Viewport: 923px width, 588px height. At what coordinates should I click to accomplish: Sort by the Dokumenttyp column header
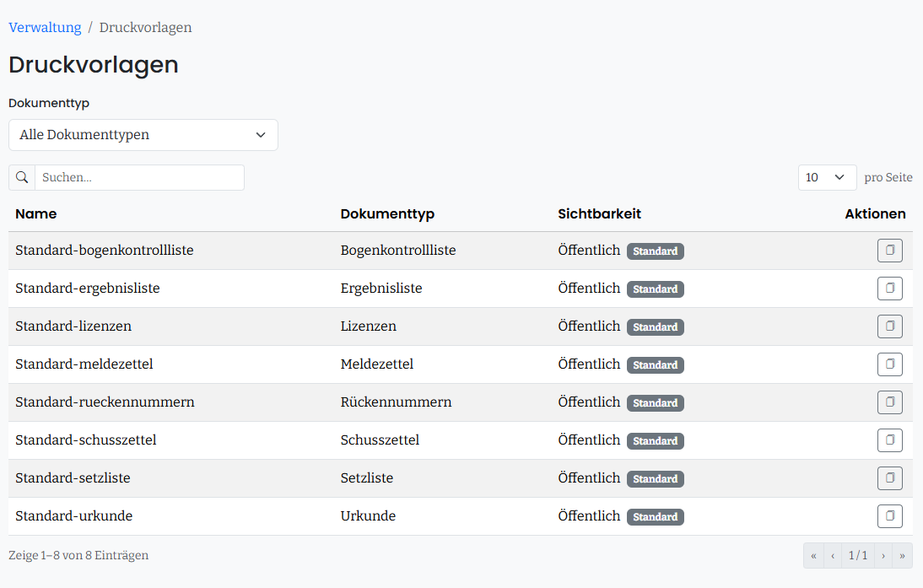387,213
